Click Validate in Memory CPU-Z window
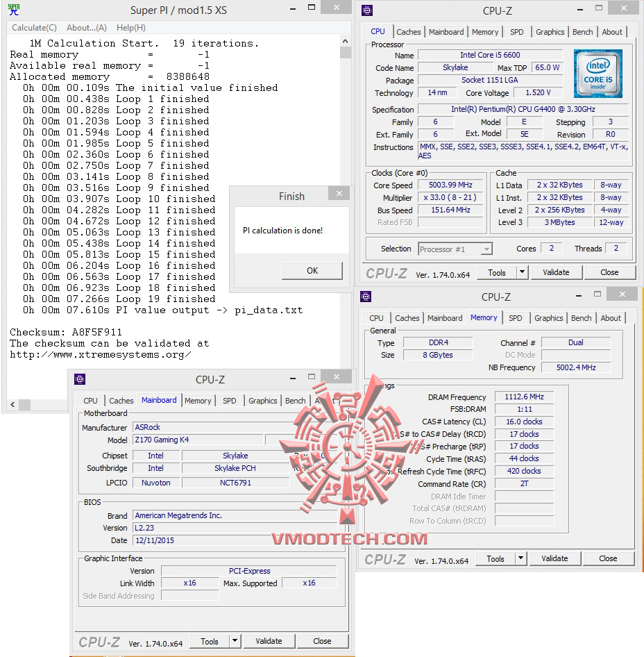 [x=554, y=558]
